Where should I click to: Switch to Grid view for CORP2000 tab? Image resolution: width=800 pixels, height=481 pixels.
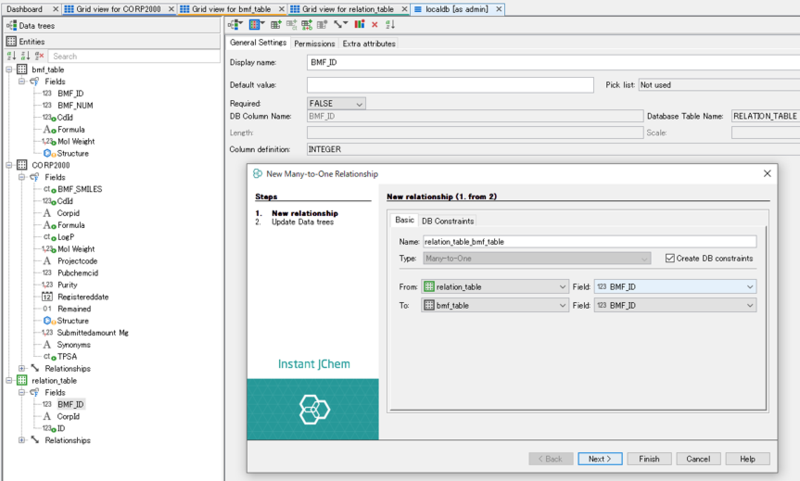tap(118, 9)
